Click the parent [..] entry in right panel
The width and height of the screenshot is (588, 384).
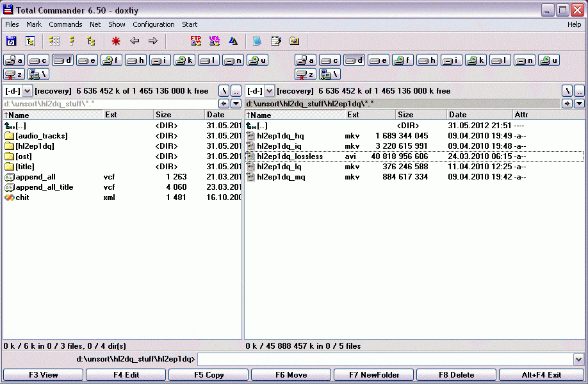pos(414,126)
